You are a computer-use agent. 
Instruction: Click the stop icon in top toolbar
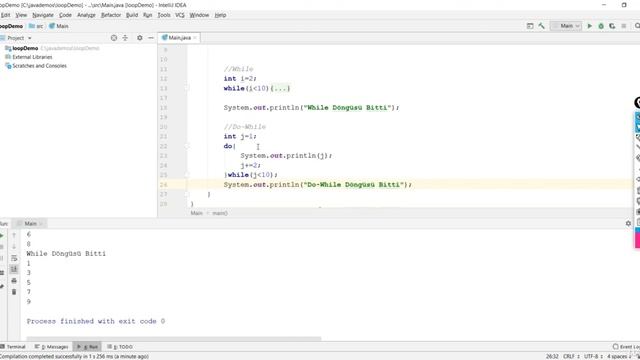[624, 26]
